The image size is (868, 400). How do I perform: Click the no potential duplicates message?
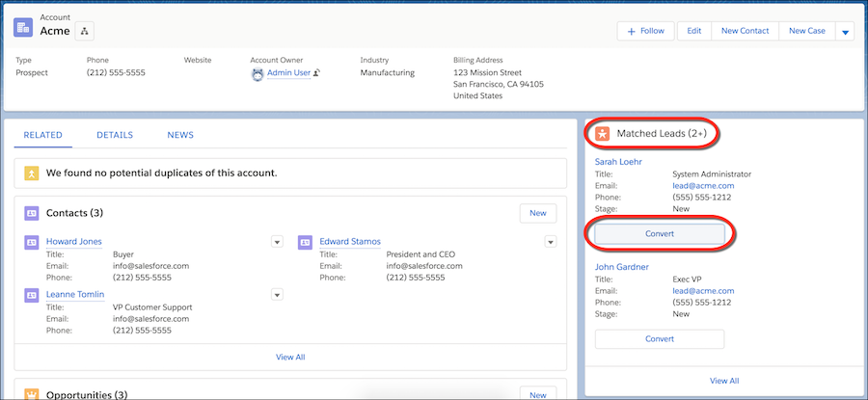pos(162,173)
